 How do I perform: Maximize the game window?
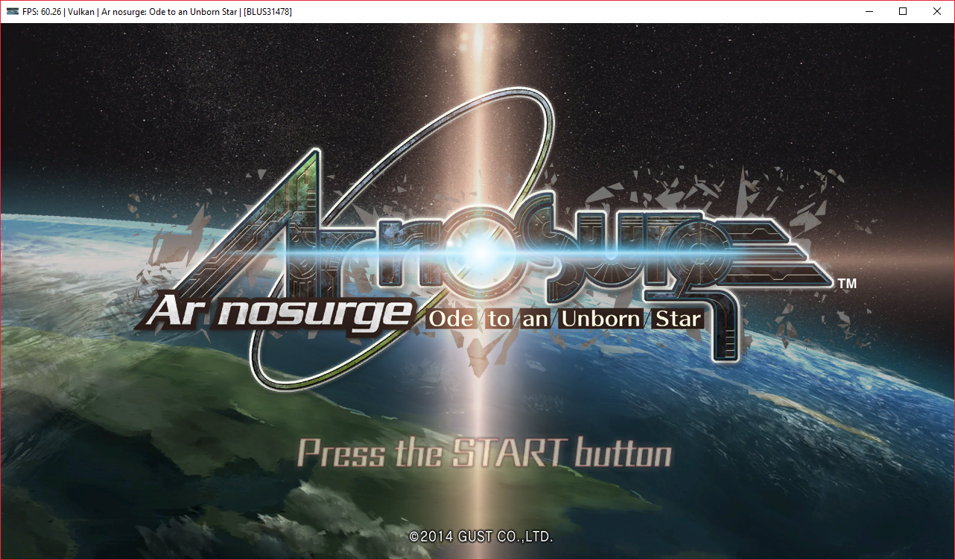click(x=903, y=11)
